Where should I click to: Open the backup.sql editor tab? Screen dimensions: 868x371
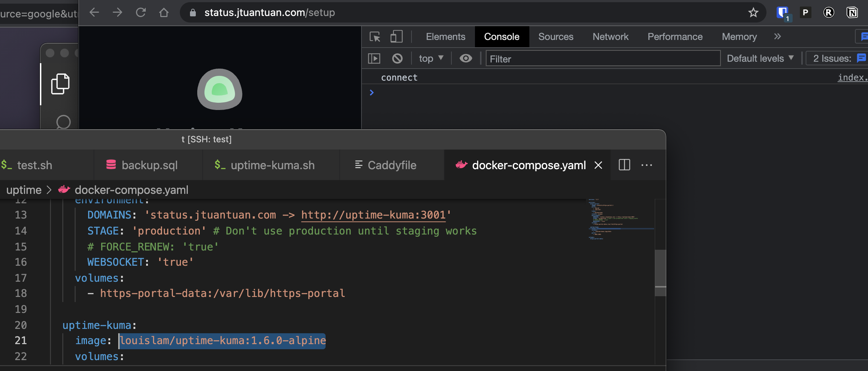148,165
